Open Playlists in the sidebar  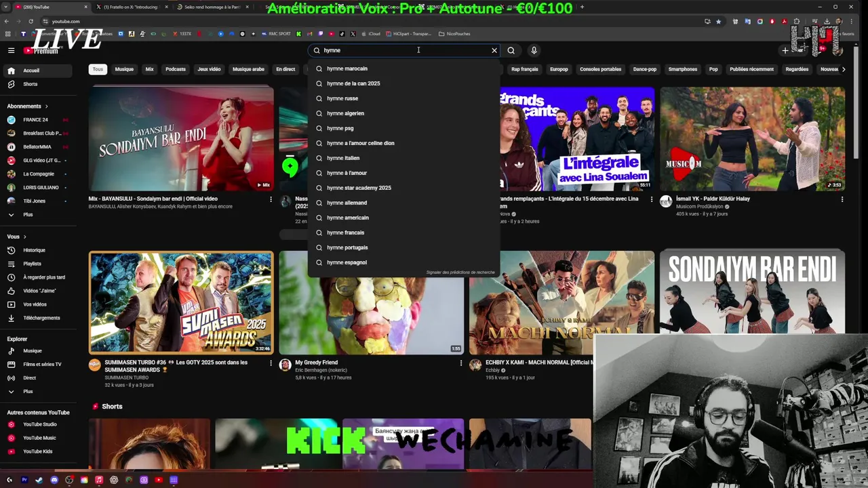click(39, 264)
